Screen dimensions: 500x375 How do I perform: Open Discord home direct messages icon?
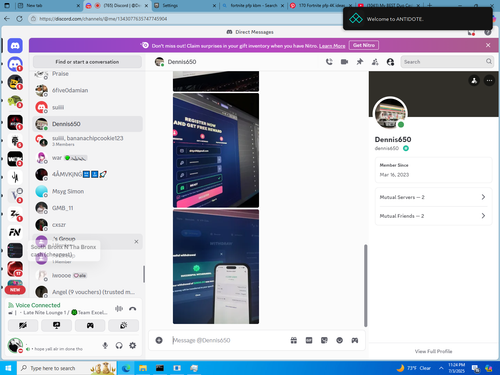pyautogui.click(x=15, y=46)
